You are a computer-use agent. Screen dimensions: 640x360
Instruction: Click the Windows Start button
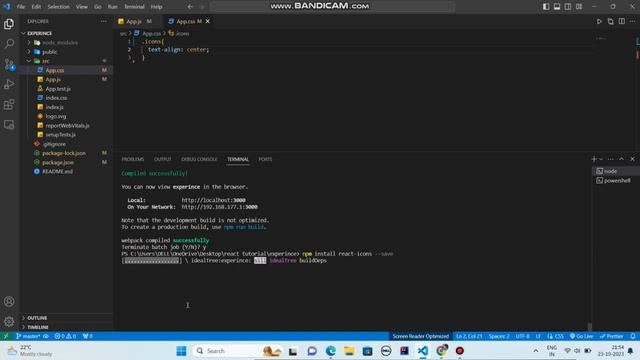[x=181, y=351]
